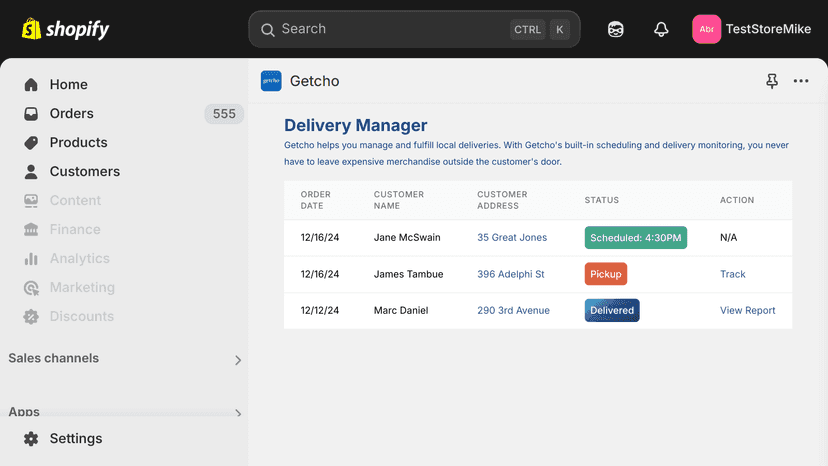Click the N/A action cell
This screenshot has width=828, height=466.
[728, 238]
